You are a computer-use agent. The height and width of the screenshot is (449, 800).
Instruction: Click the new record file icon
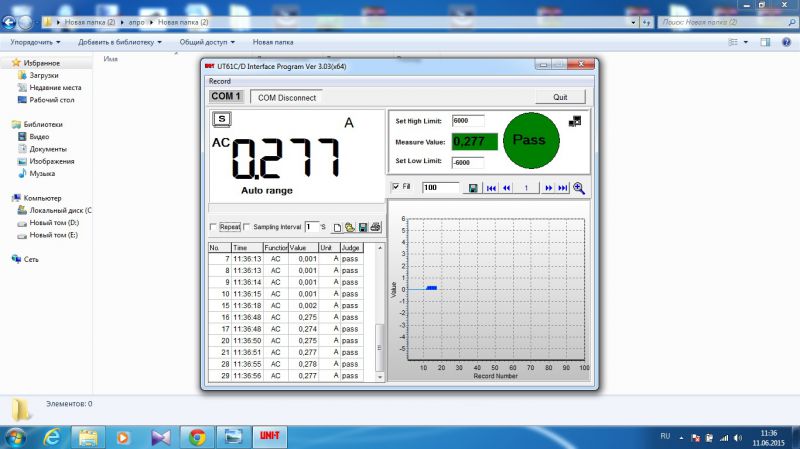(337, 227)
